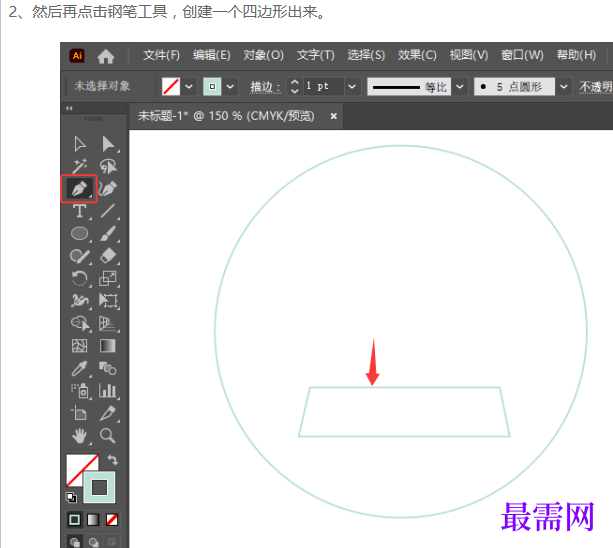Screen dimensions: 613x548
Task: Open stroke color dropdown arrow
Action: pyautogui.click(x=230, y=86)
